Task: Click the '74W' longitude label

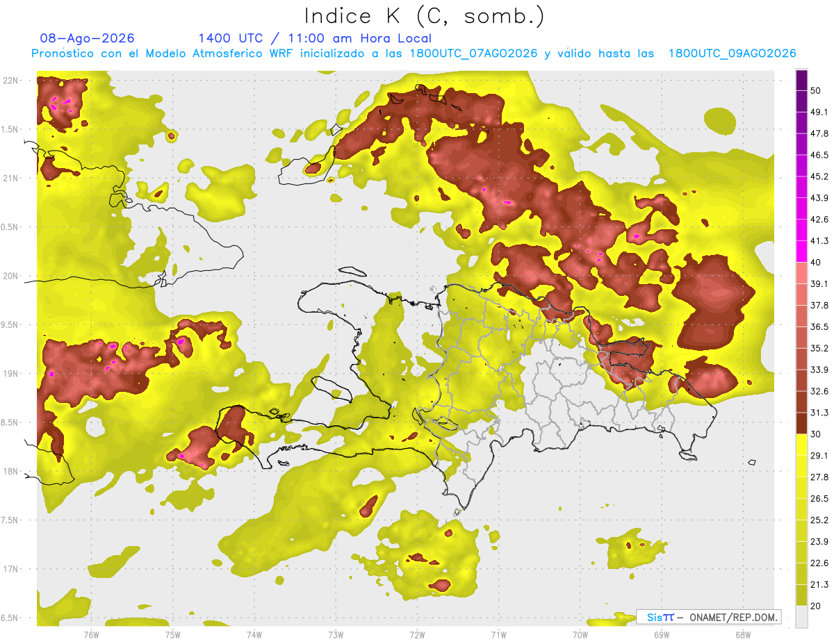Action: (x=254, y=634)
